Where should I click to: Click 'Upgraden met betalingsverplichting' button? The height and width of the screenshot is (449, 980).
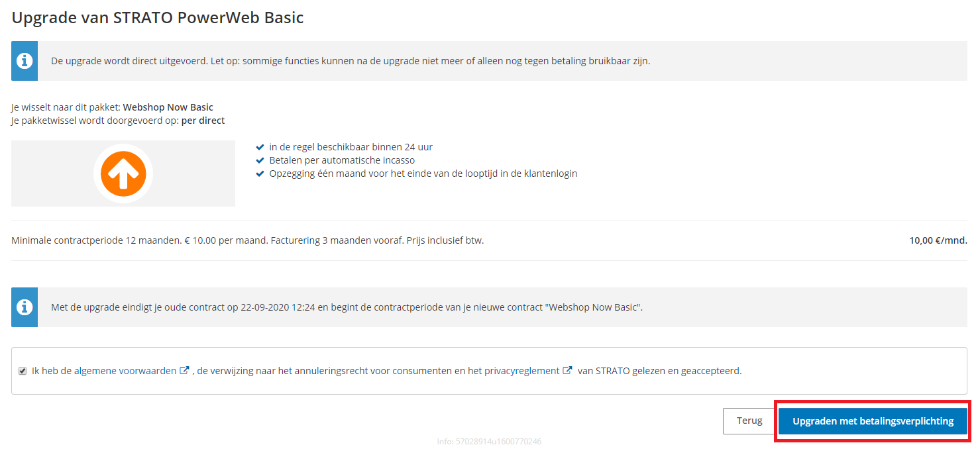[x=873, y=421]
